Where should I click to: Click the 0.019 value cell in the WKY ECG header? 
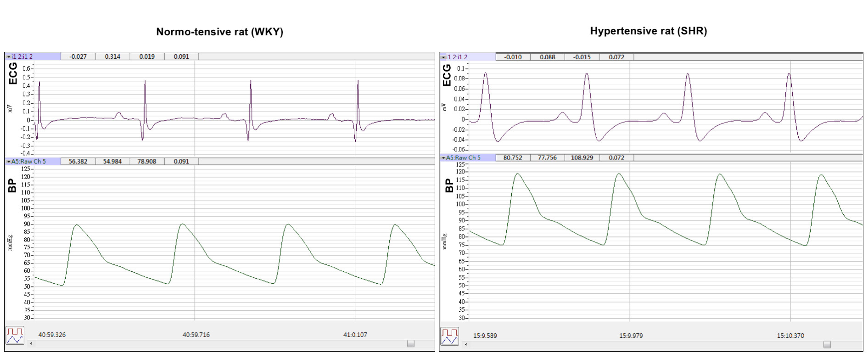point(147,56)
